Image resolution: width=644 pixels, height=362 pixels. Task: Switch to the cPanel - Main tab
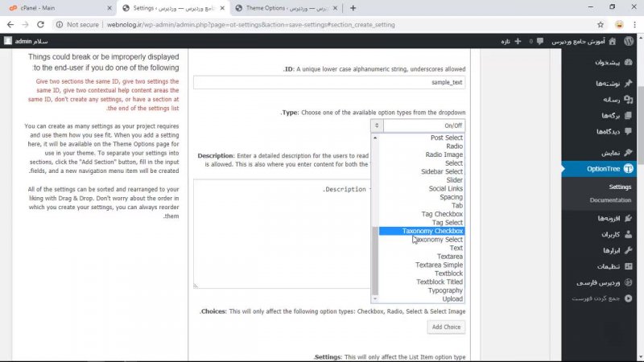56,7
